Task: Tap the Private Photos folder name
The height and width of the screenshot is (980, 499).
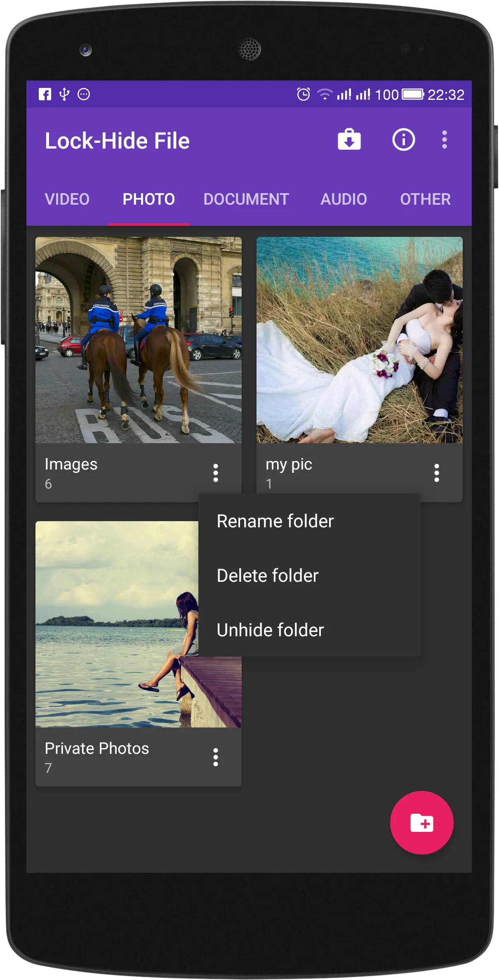Action: coord(97,749)
